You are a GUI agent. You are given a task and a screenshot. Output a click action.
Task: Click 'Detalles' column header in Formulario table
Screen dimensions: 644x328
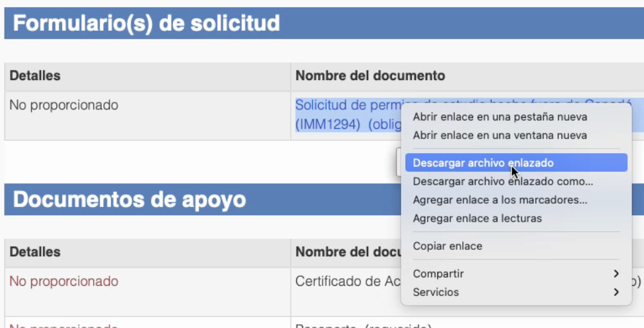35,76
